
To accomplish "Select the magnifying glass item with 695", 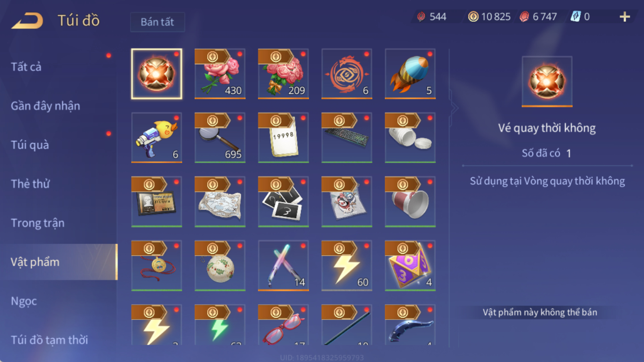I will (220, 137).
